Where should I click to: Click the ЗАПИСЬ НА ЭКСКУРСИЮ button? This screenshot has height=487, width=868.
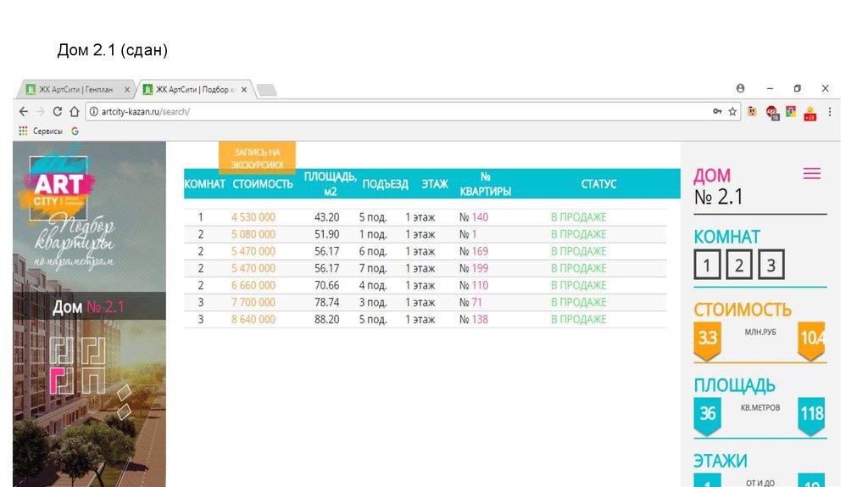coord(257,158)
